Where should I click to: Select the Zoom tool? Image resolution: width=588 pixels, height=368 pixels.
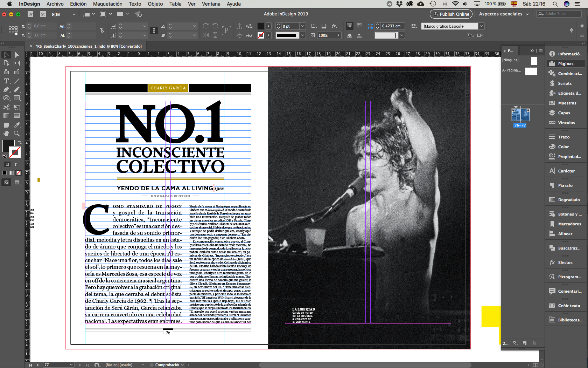point(17,134)
